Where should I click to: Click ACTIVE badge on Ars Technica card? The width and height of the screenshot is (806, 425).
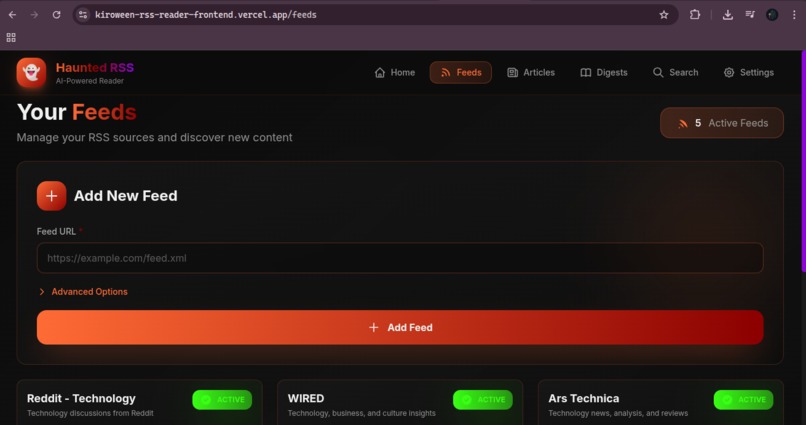743,400
